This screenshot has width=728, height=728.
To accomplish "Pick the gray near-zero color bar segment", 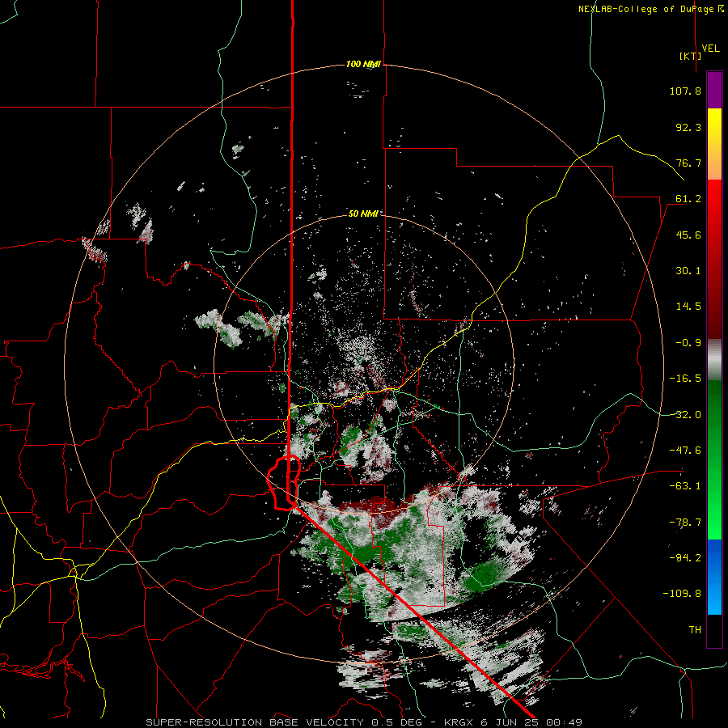I will click(x=714, y=358).
